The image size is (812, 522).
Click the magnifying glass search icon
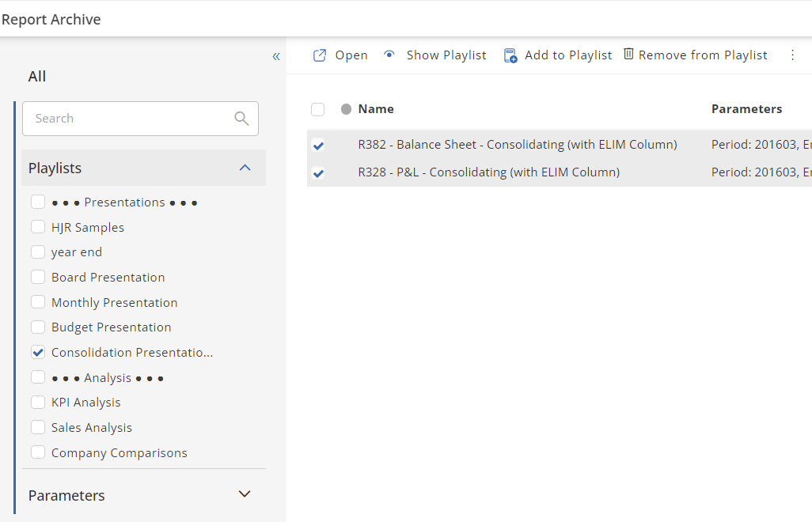(x=241, y=119)
